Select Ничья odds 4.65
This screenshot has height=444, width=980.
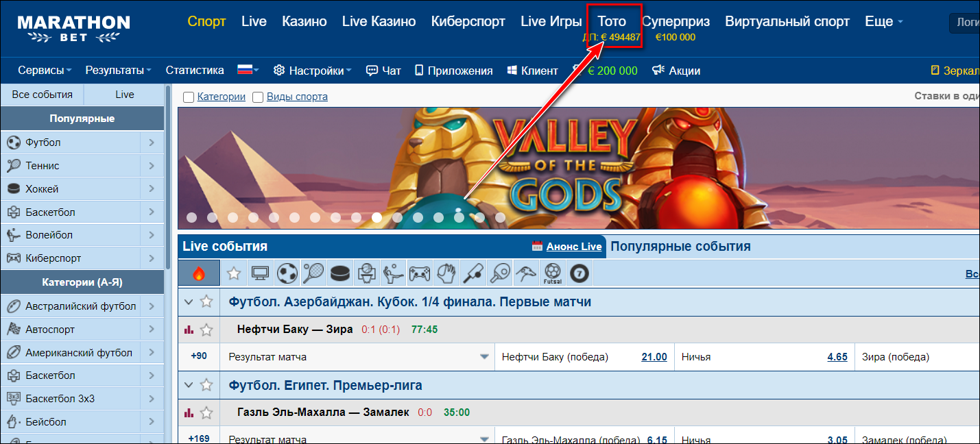coord(837,357)
